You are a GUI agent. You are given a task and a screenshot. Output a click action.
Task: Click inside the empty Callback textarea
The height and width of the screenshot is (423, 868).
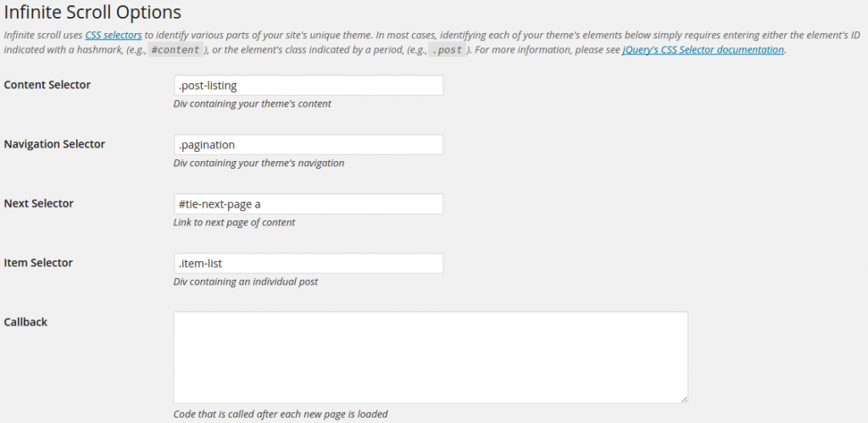pos(431,357)
